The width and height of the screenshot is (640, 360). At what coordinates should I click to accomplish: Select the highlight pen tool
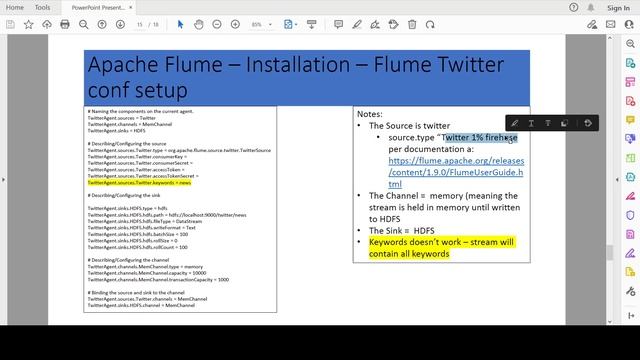[357, 24]
